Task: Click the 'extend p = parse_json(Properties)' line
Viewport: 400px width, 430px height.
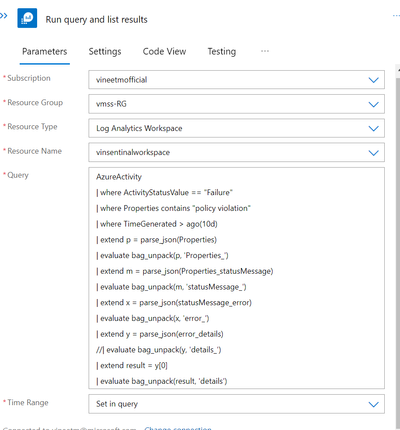Action: (x=156, y=240)
